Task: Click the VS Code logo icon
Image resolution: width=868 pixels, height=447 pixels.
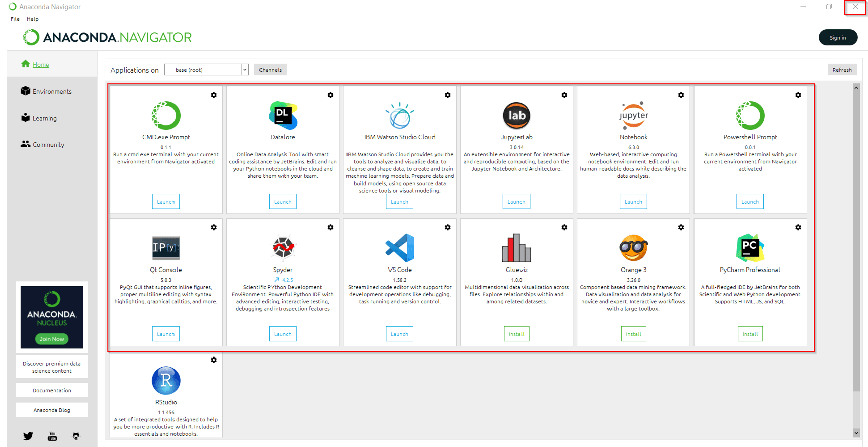Action: (x=399, y=248)
